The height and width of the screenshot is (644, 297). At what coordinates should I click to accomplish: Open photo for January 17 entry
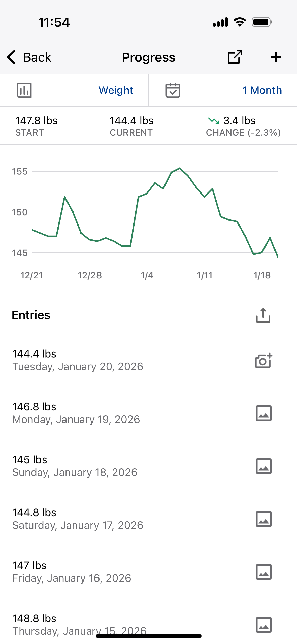(x=263, y=519)
